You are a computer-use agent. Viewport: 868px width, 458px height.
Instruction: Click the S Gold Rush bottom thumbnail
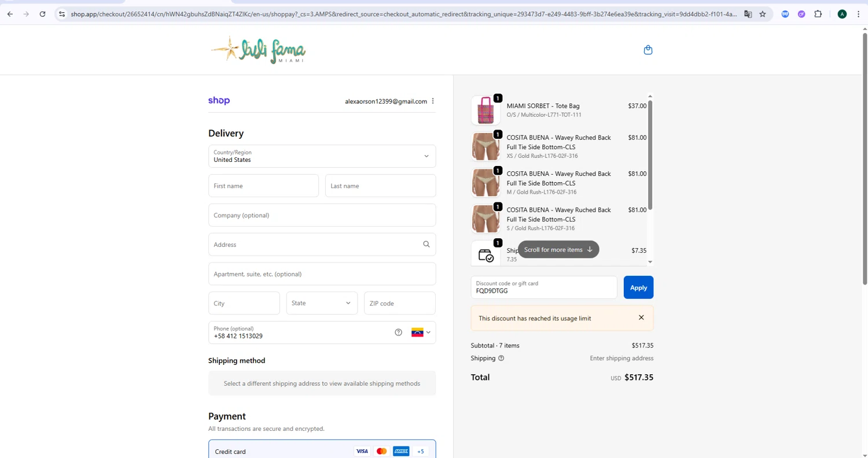[x=486, y=219]
